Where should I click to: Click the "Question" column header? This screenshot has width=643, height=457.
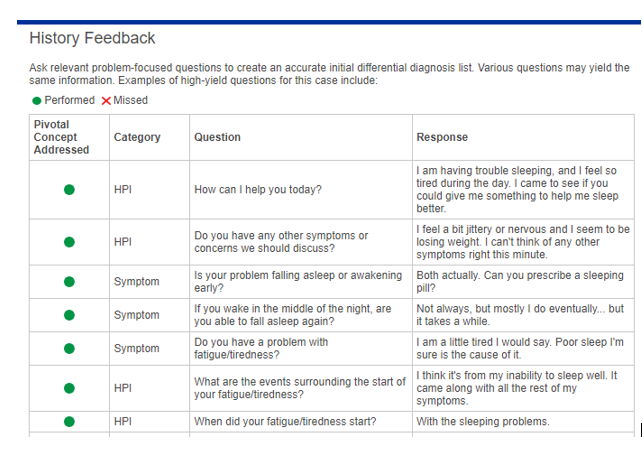(x=217, y=137)
